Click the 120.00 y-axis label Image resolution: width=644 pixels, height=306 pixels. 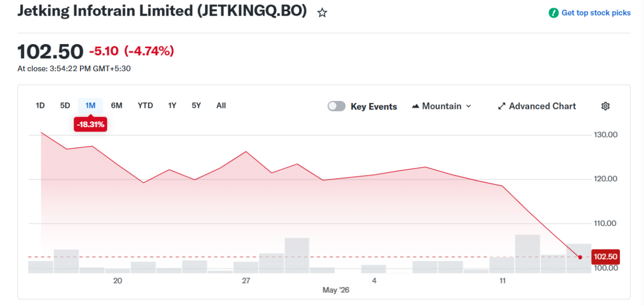point(605,179)
